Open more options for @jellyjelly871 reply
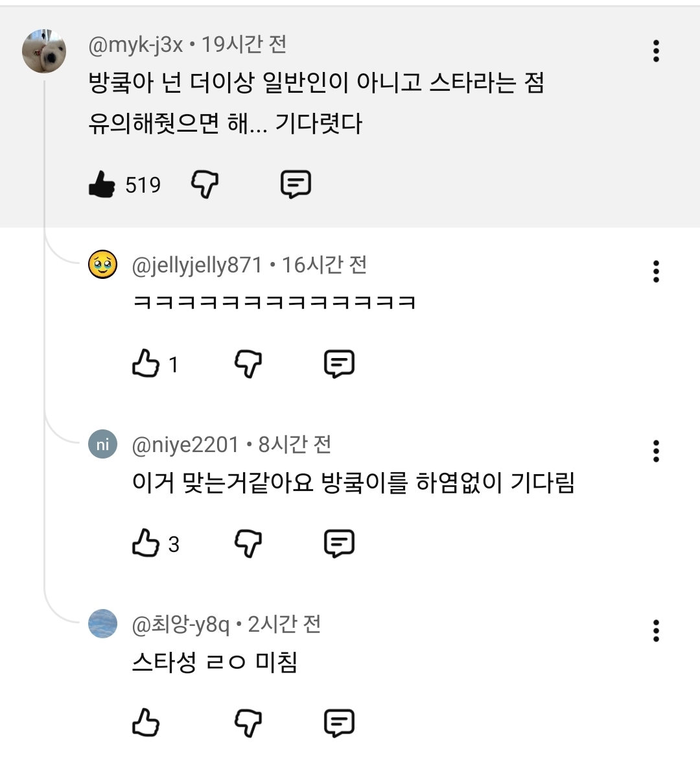 point(656,271)
